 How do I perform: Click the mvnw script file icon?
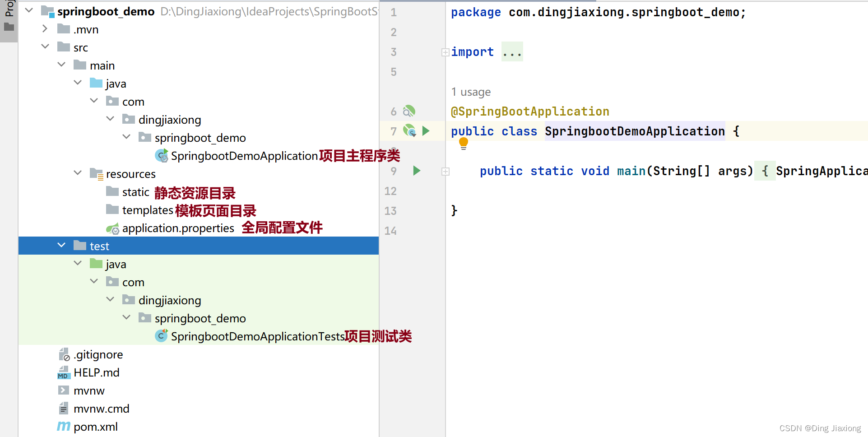(x=64, y=390)
